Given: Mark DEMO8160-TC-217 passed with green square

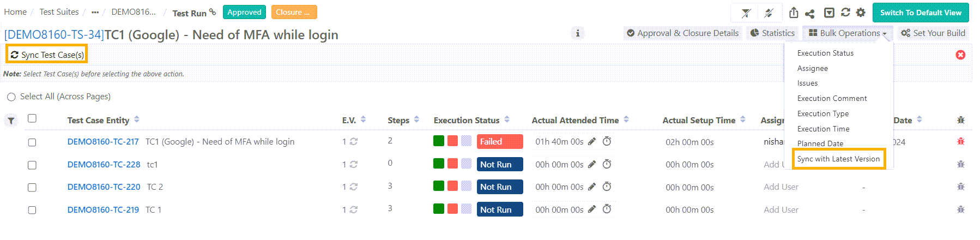Looking at the screenshot, I should (439, 141).
